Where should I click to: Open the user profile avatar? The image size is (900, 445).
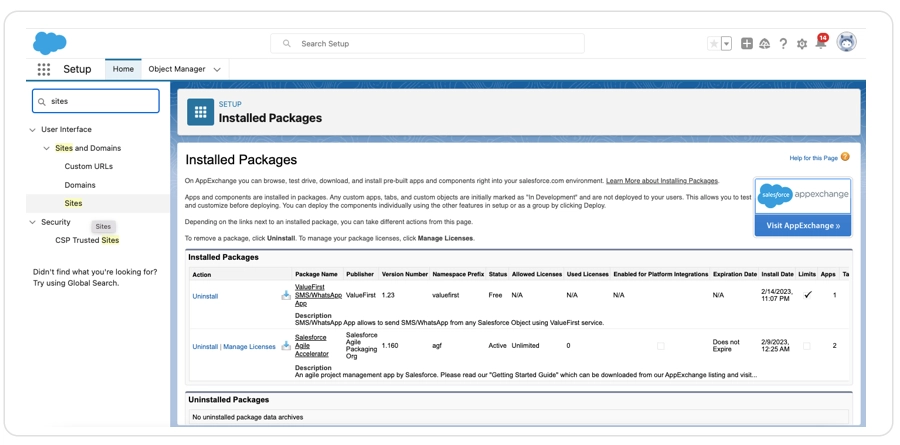point(846,43)
